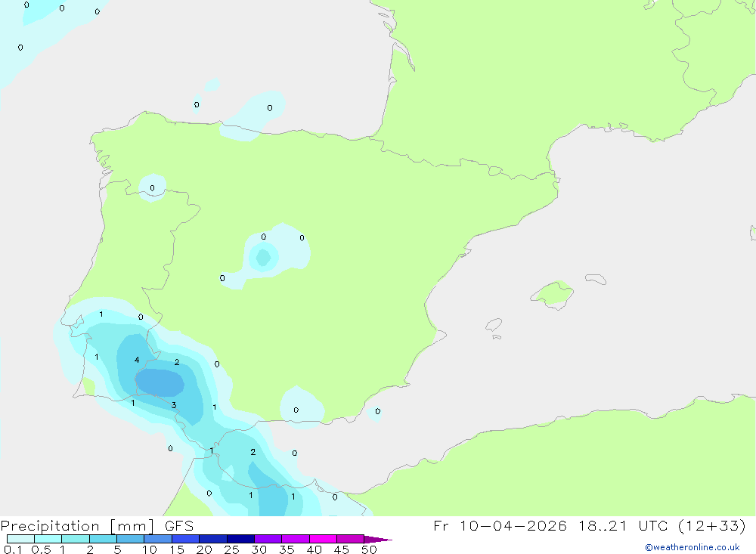The width and height of the screenshot is (756, 554).
Task: Select the legend swatch between 45 and 50
Action: [350, 539]
